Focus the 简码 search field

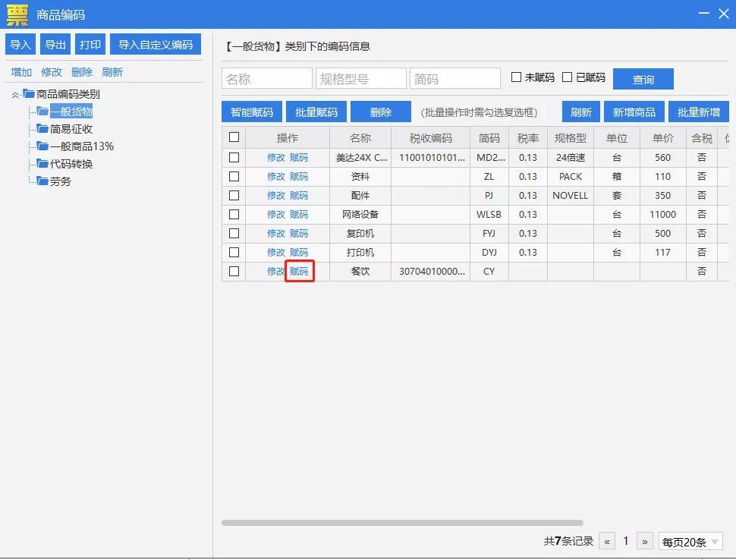(x=455, y=78)
